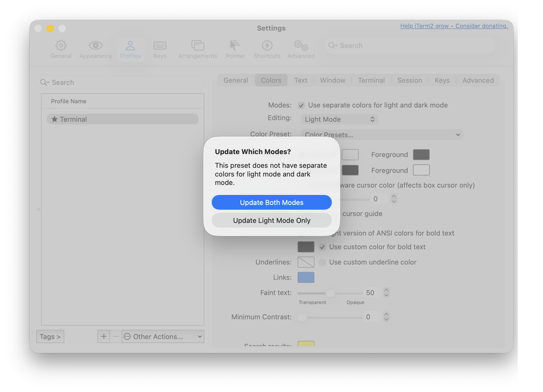Expand the Color Presets dropdown
This screenshot has width=543, height=392.
[382, 135]
